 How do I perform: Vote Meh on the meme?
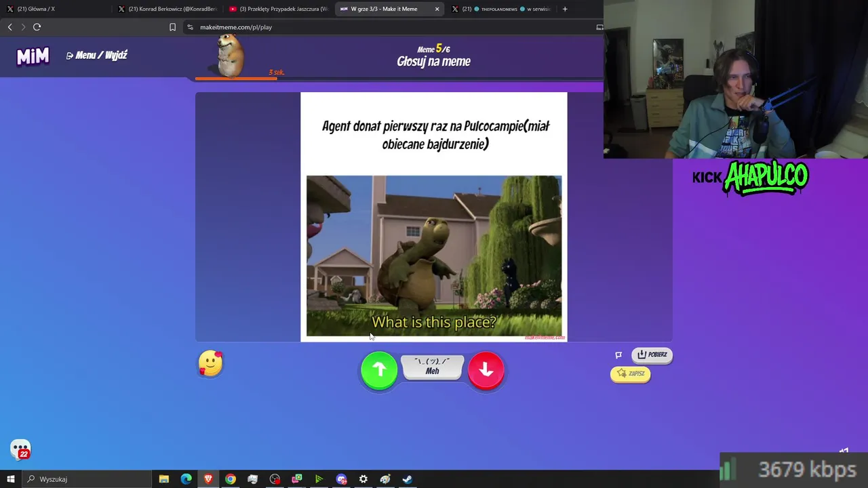(x=433, y=367)
